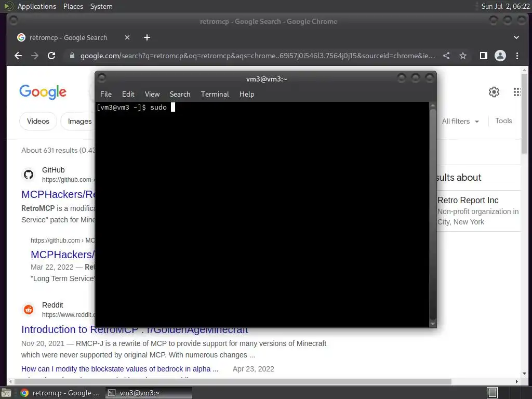Click the Applications menu logo icon

tap(8, 6)
